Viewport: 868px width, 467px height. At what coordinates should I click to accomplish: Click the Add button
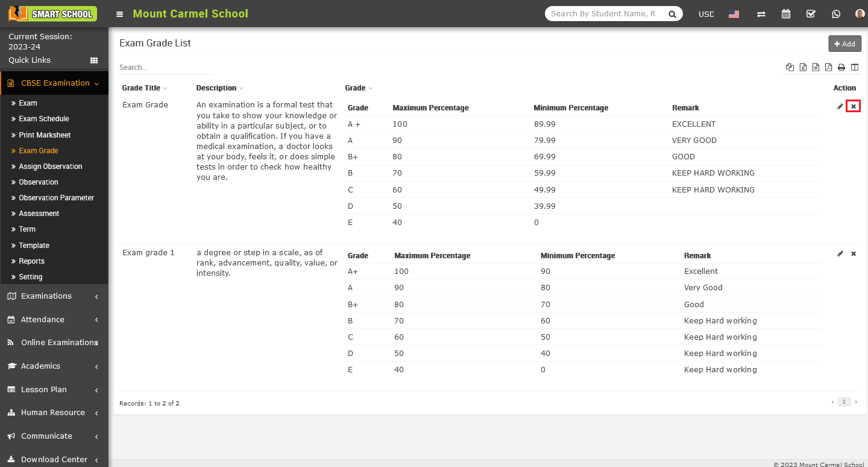pyautogui.click(x=844, y=43)
